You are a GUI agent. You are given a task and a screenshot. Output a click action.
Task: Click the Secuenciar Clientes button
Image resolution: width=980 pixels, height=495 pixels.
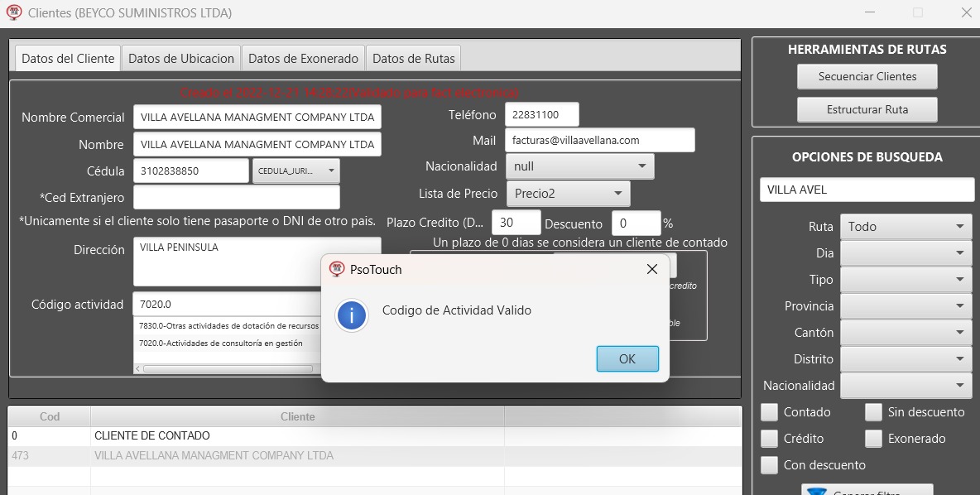pos(867,76)
